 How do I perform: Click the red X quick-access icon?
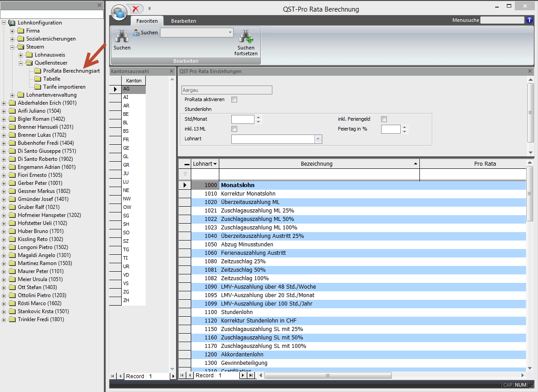click(x=136, y=8)
